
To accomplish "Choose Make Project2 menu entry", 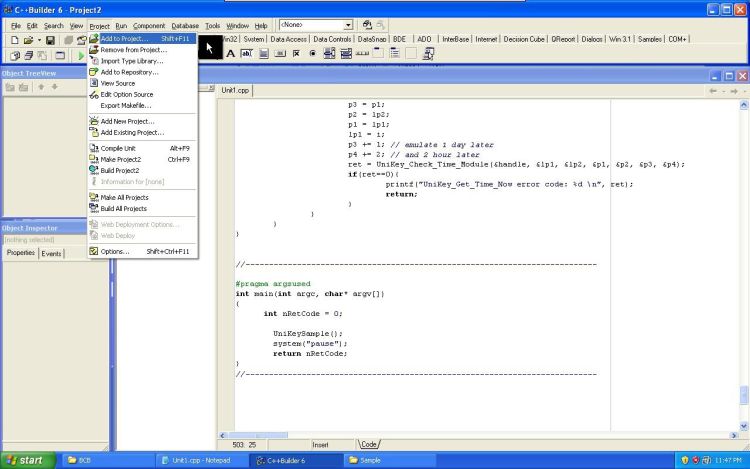I will [x=143, y=159].
